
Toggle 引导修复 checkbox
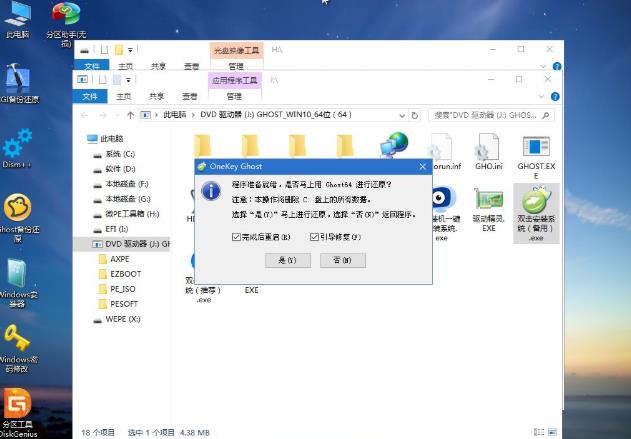coord(314,237)
